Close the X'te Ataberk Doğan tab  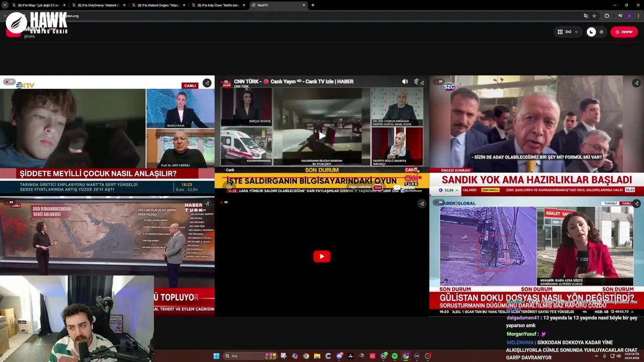pos(184,5)
